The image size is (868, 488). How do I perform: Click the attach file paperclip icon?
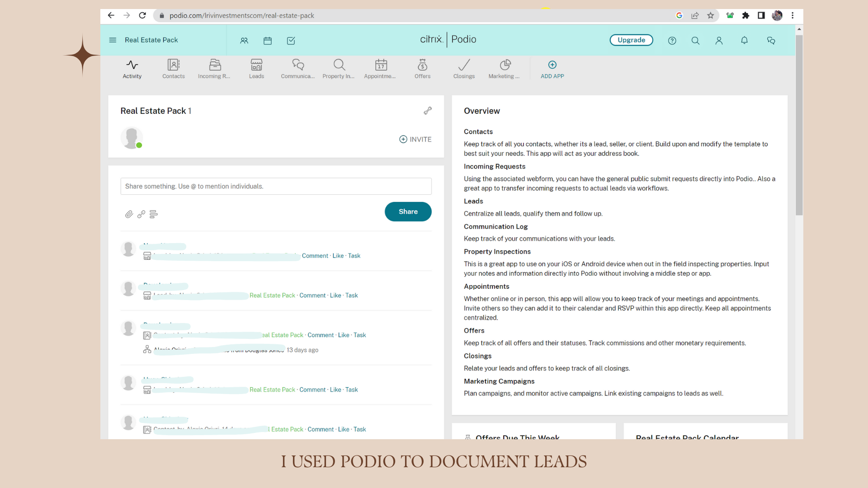tap(129, 214)
